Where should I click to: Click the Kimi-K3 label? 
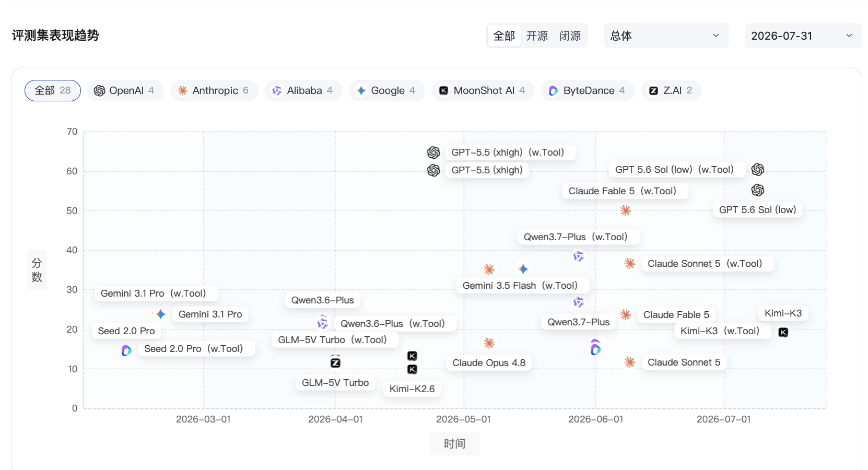(x=783, y=313)
